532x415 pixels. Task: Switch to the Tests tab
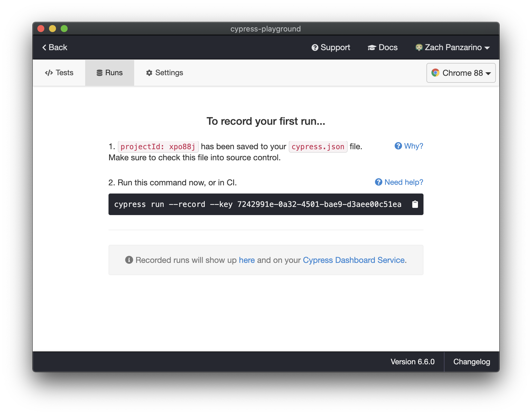coord(59,73)
